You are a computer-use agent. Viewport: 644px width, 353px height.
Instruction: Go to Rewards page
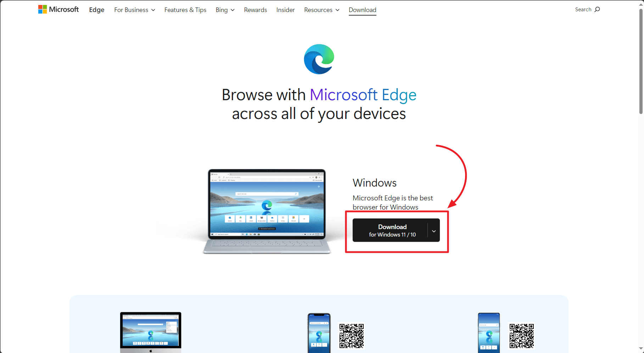(x=256, y=10)
